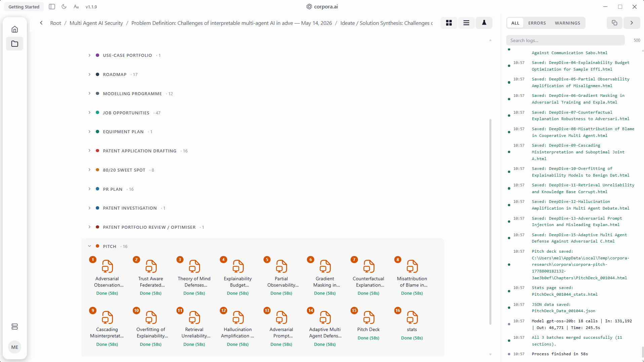Click the corpora.ai window title

322,7
